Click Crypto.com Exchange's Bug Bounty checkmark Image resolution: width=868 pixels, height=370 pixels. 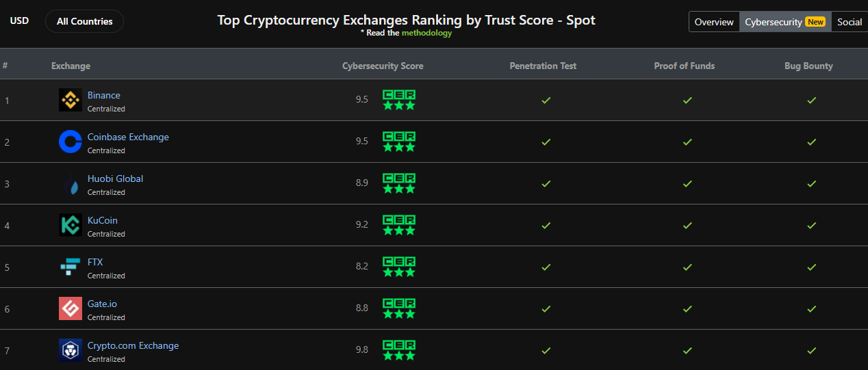point(811,350)
